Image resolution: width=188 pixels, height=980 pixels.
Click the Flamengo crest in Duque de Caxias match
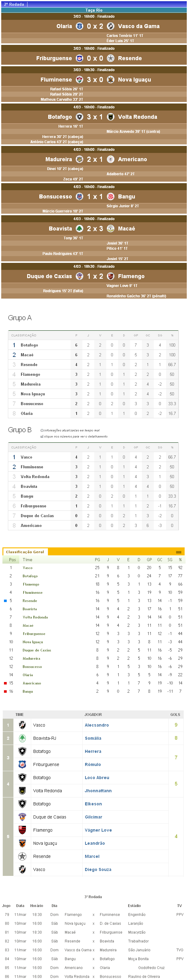[110, 276]
